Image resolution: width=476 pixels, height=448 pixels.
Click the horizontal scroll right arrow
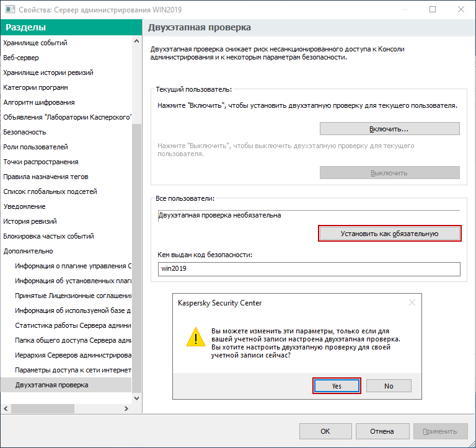pyautogui.click(x=126, y=409)
